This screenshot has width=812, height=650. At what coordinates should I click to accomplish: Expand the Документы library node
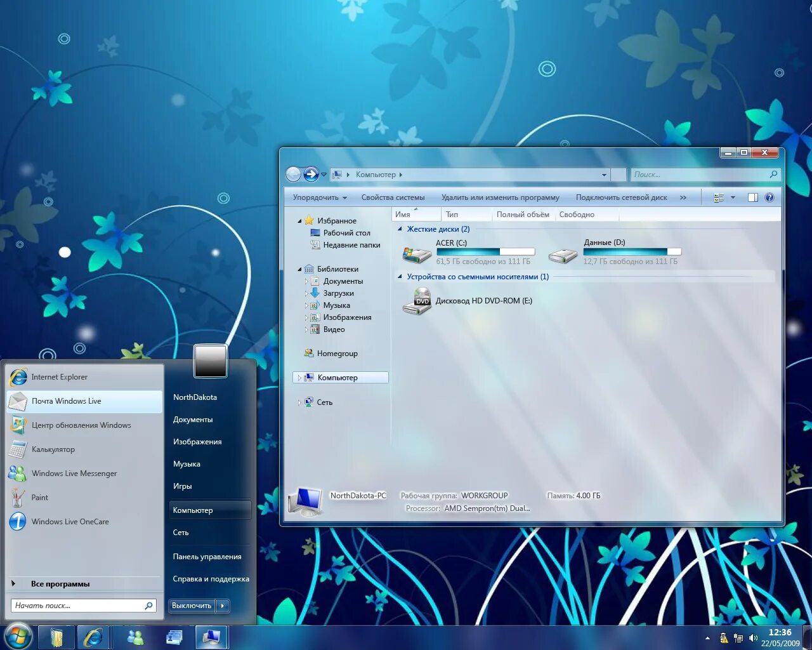[306, 281]
